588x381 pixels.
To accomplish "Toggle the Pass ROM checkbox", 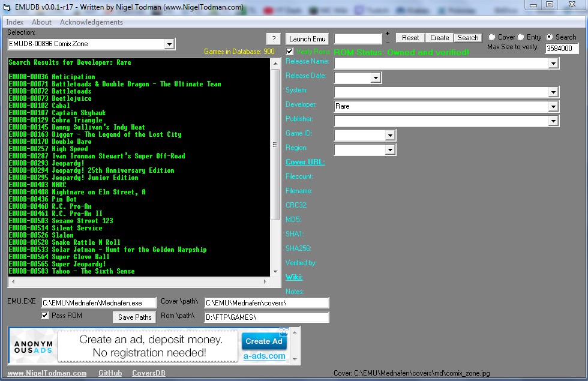I will [44, 315].
